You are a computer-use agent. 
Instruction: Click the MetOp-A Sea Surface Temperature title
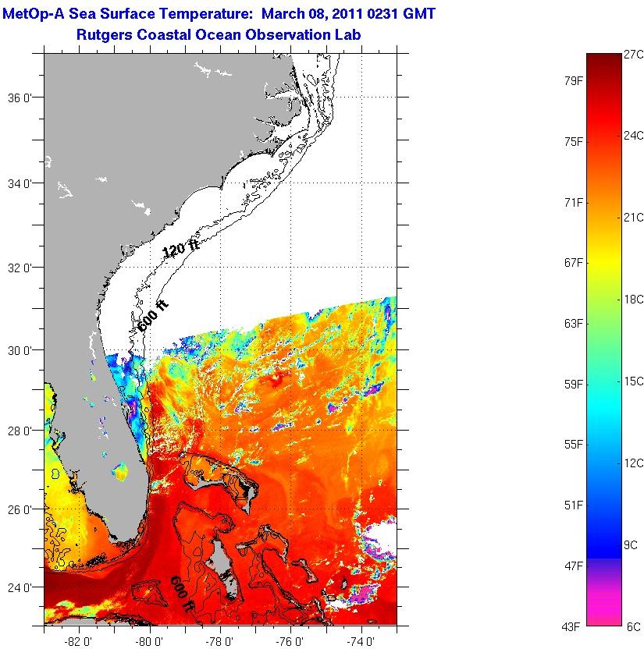(219, 14)
